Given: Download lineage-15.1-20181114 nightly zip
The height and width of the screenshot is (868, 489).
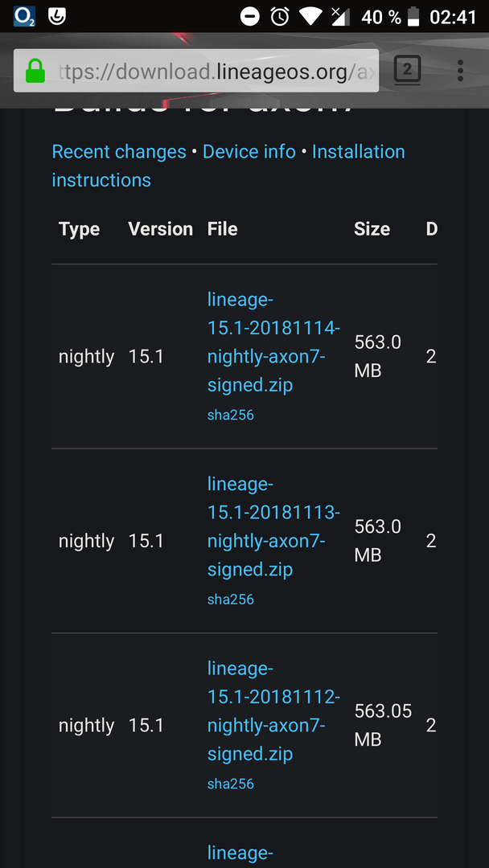Looking at the screenshot, I should click(273, 342).
